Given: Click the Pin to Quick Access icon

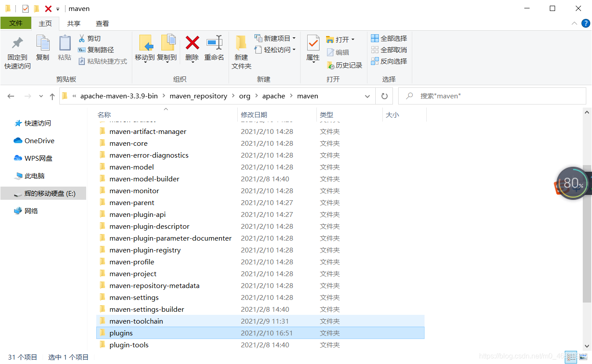Looking at the screenshot, I should tap(18, 43).
